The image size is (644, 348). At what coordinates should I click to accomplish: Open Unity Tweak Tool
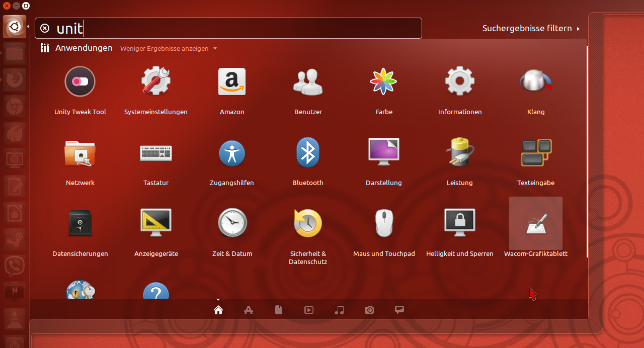point(80,81)
